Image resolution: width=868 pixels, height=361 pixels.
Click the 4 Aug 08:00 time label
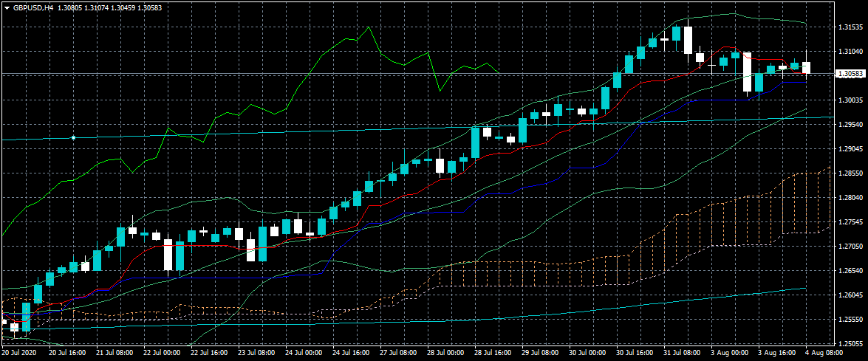[x=824, y=351]
